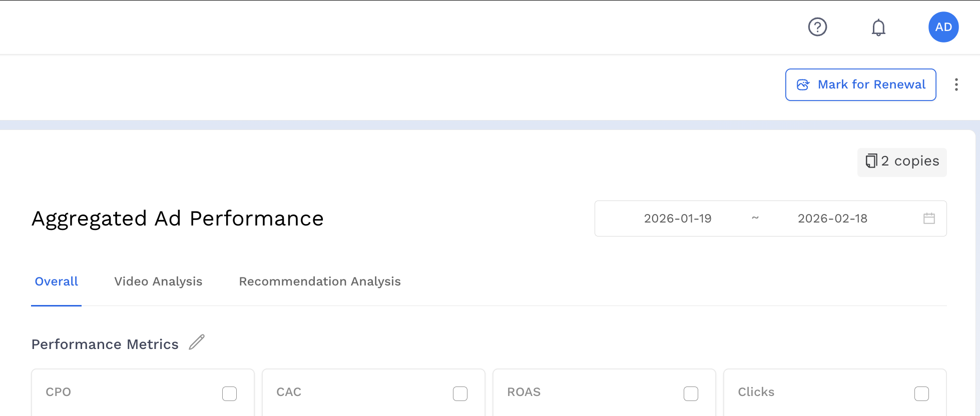Select the start date field showing 2026-01-19

(678, 218)
